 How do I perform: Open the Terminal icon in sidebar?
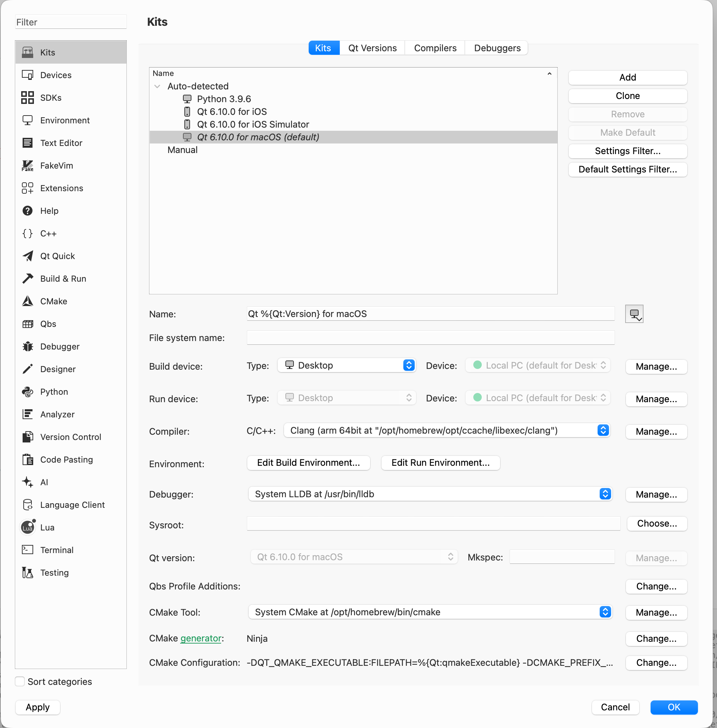(28, 550)
